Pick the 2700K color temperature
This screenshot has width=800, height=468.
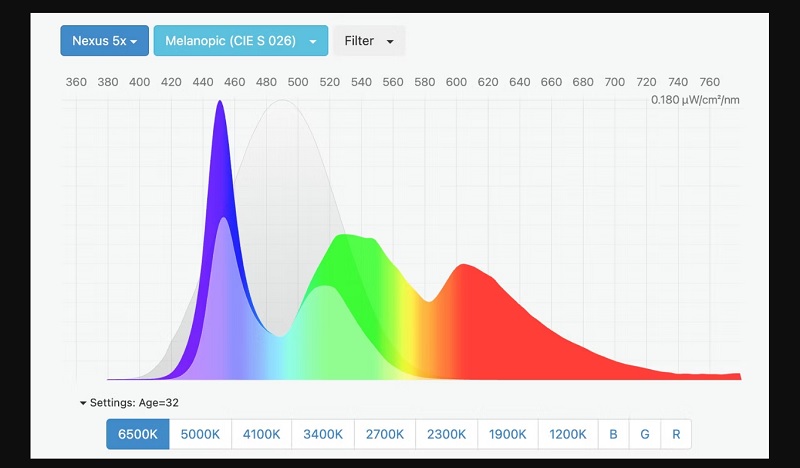pyautogui.click(x=384, y=434)
